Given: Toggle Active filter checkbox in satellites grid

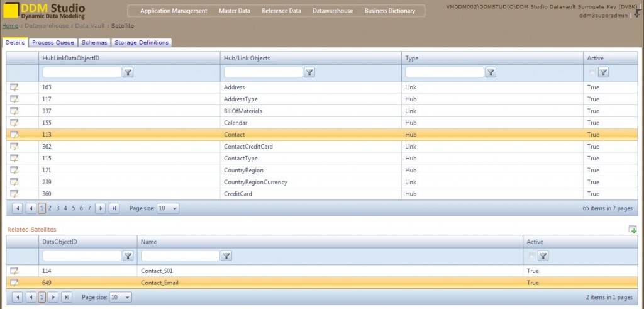Looking at the screenshot, I should coord(532,256).
